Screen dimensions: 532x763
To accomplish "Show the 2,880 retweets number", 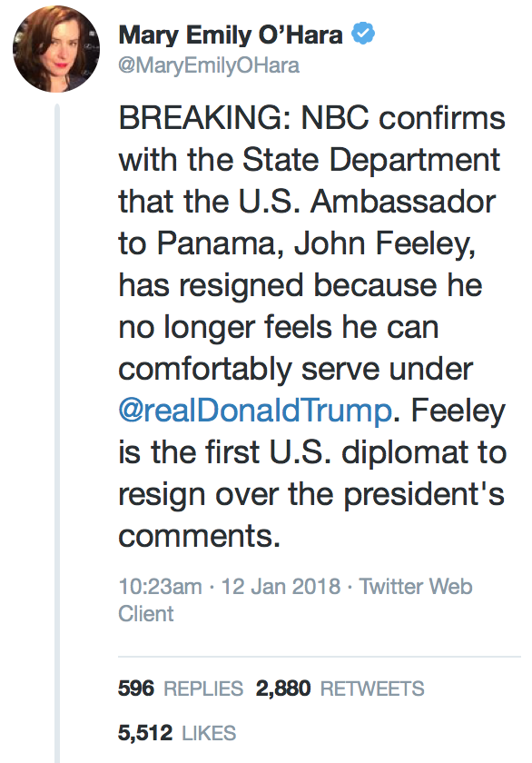I will (x=283, y=689).
